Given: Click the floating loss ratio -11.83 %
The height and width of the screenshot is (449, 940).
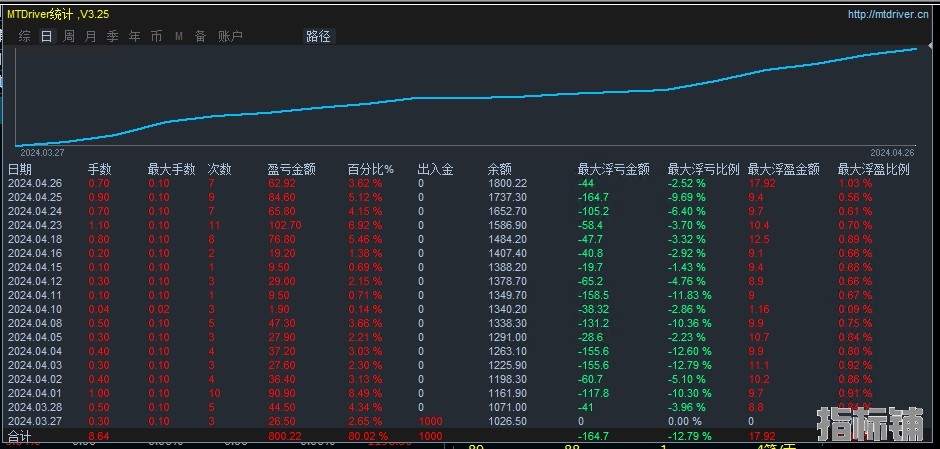Looking at the screenshot, I should pyautogui.click(x=689, y=295).
